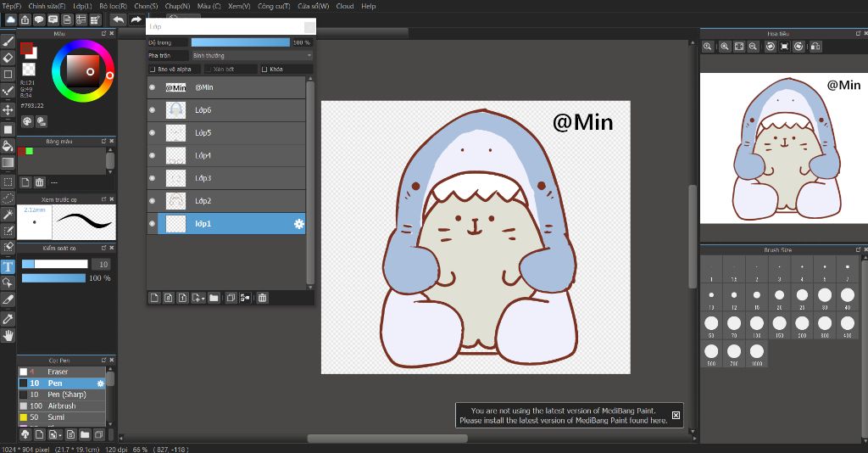
Task: Dismiss the MediBang update notification
Action: point(676,416)
